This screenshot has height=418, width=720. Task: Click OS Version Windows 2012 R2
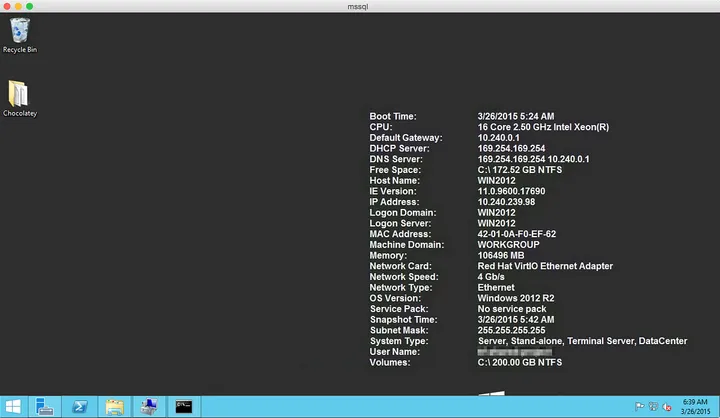(516, 298)
